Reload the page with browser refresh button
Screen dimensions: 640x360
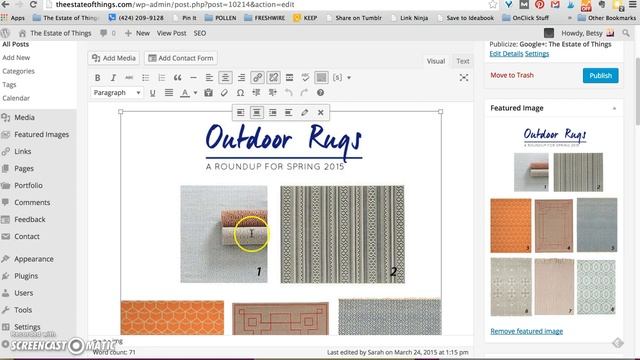[33, 4]
